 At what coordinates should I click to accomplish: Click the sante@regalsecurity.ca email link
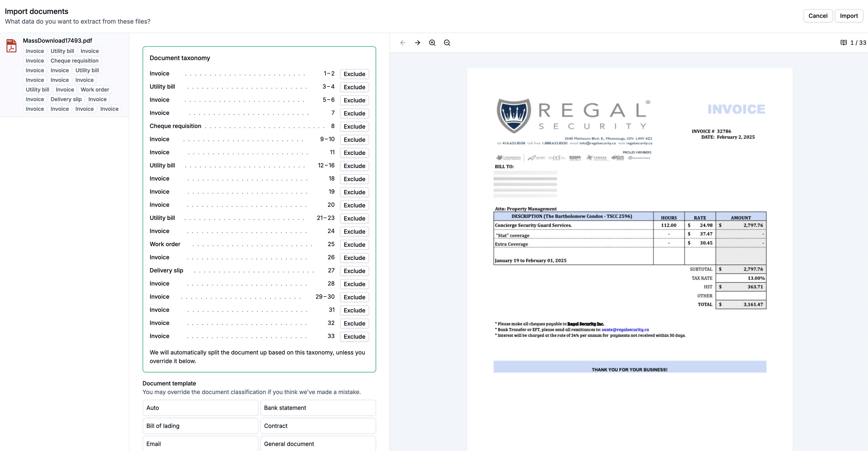click(625, 330)
